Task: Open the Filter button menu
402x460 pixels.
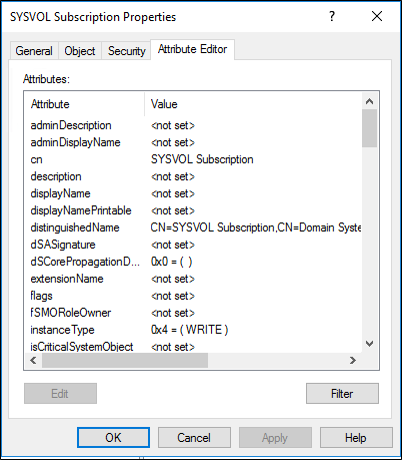Action: click(342, 393)
